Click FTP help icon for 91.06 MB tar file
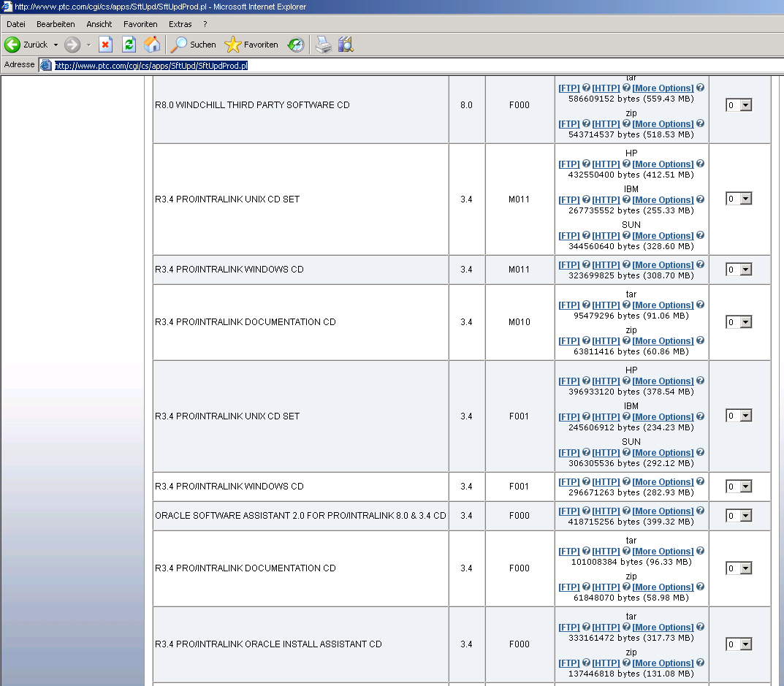The image size is (784, 686). coord(586,304)
